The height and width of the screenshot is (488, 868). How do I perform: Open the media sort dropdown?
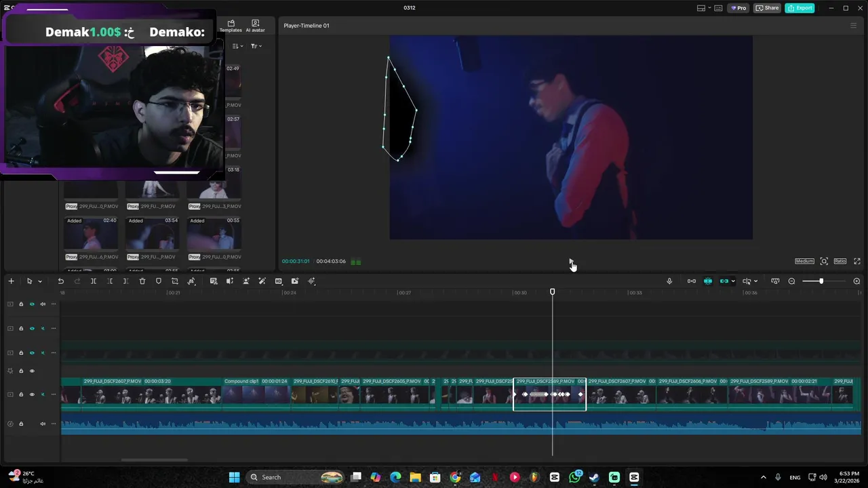click(237, 46)
